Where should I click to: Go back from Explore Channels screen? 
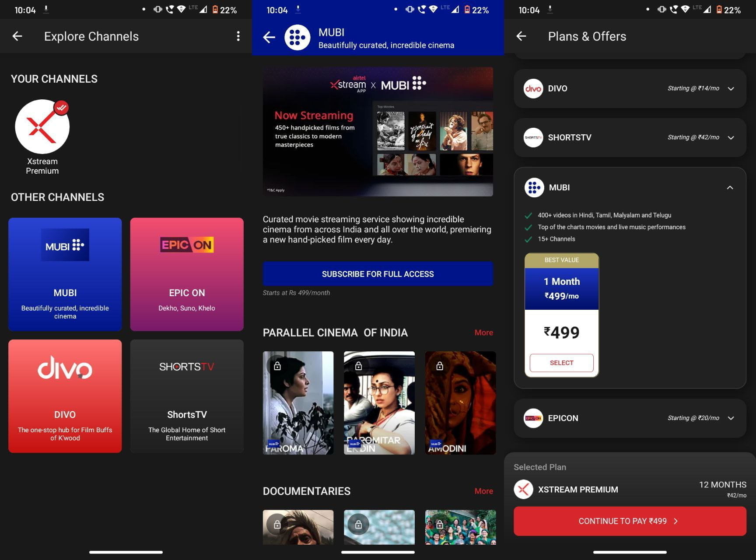[x=17, y=36]
